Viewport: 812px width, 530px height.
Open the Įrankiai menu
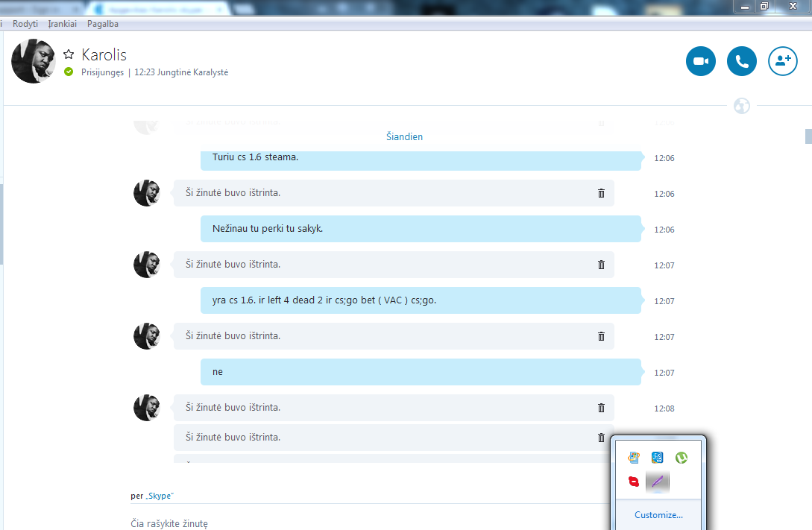pyautogui.click(x=63, y=24)
